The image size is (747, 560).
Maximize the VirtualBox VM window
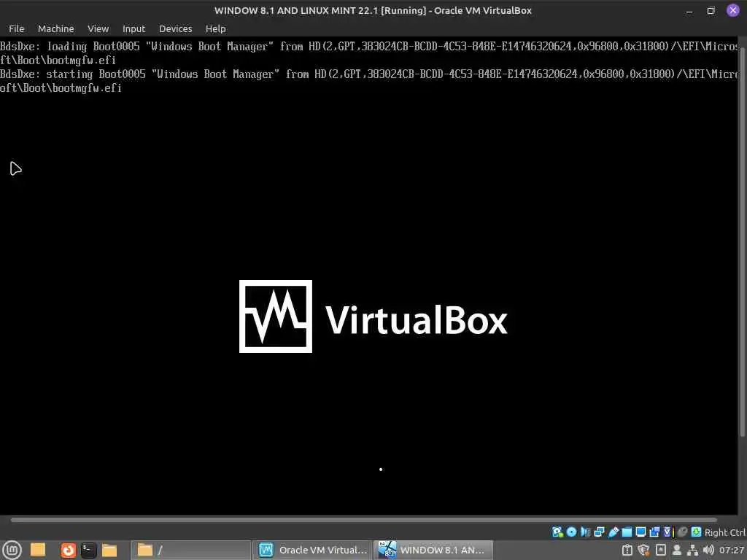[x=711, y=10]
